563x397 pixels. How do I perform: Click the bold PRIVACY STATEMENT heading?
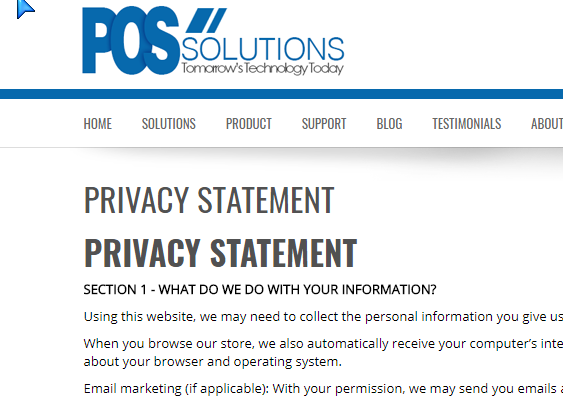[x=220, y=253]
